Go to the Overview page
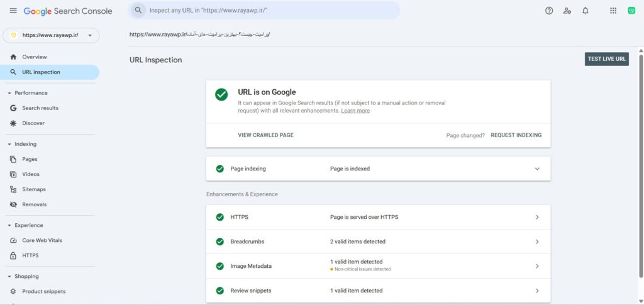644x305 pixels. pos(34,57)
